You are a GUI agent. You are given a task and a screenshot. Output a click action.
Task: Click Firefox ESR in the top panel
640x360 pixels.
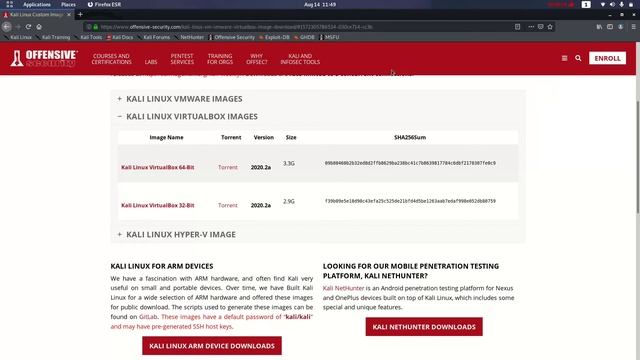click(x=104, y=4)
